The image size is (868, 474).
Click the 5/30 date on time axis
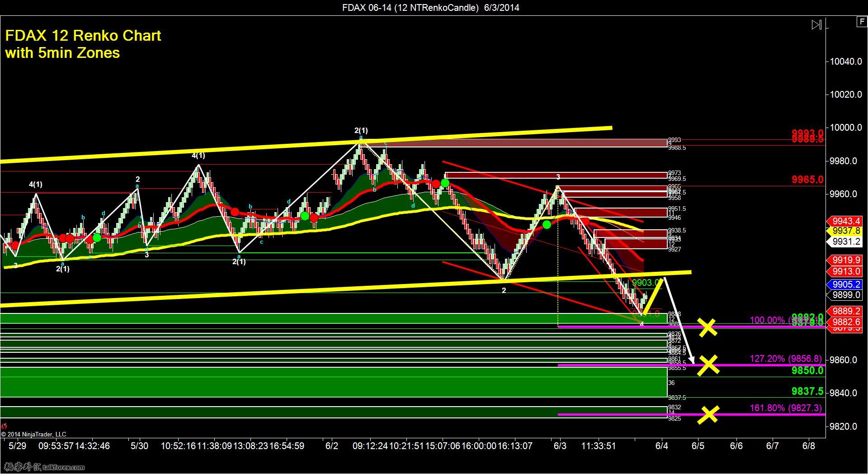pyautogui.click(x=139, y=446)
